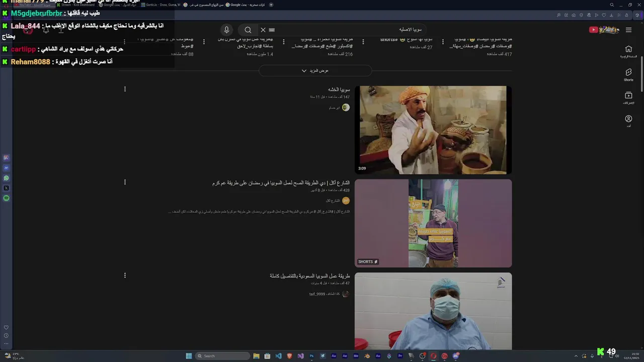Open browser sidebar extensions cube icon
The height and width of the screenshot is (362, 644).
pos(637,15)
